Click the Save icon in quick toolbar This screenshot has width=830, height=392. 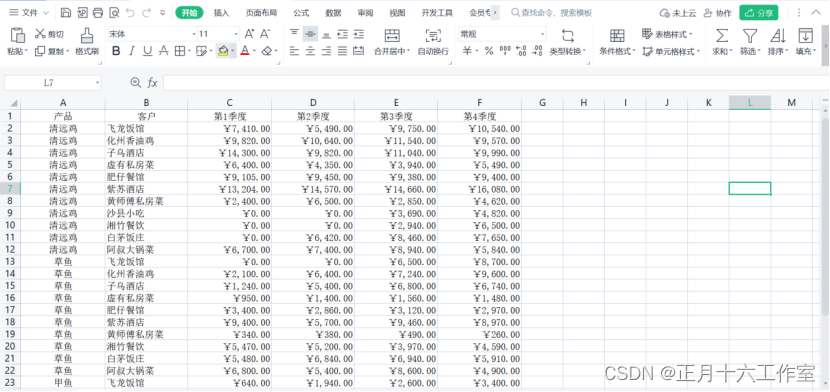[x=66, y=13]
